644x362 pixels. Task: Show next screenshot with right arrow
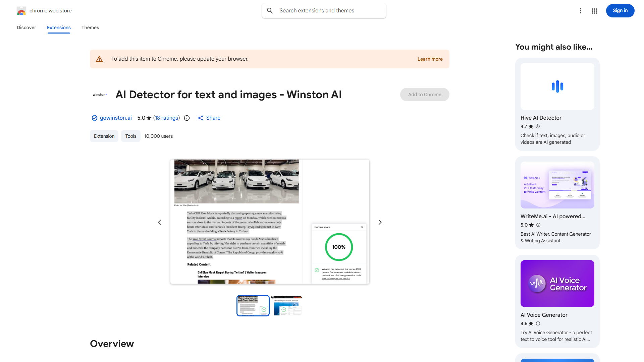click(380, 222)
